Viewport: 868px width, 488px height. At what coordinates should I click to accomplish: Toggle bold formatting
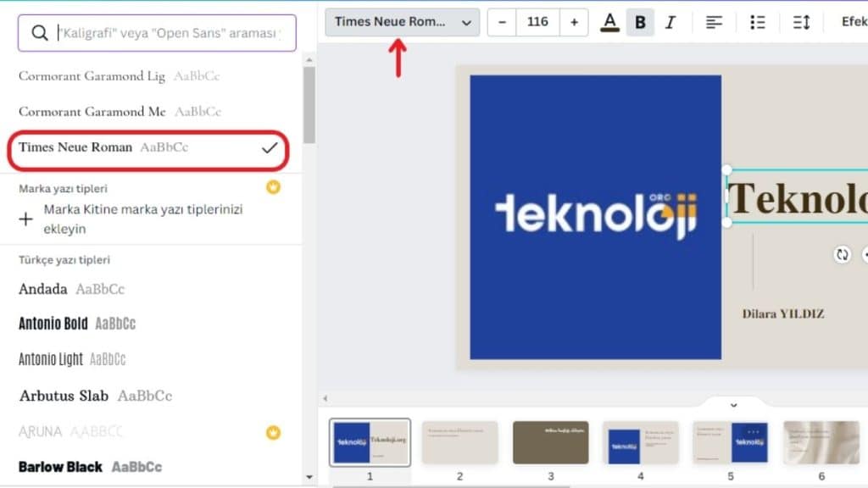pos(640,22)
